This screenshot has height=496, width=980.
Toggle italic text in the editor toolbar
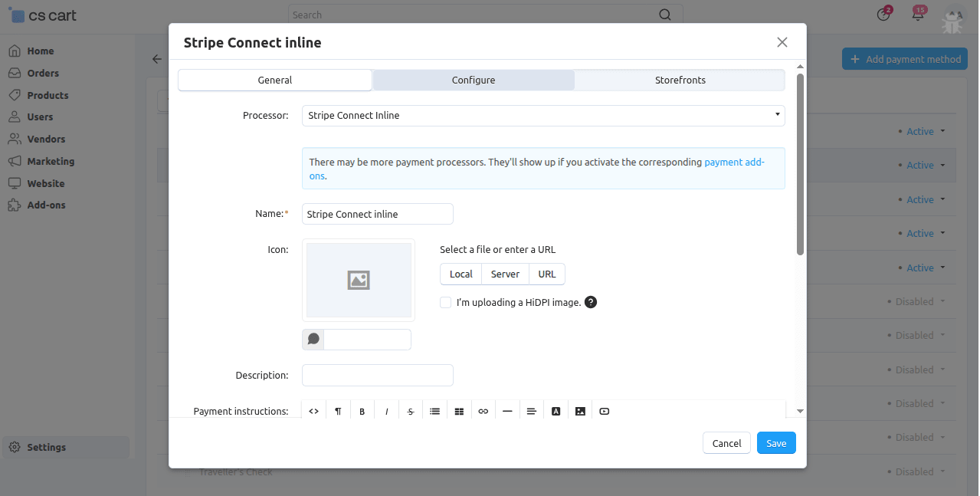coord(387,412)
